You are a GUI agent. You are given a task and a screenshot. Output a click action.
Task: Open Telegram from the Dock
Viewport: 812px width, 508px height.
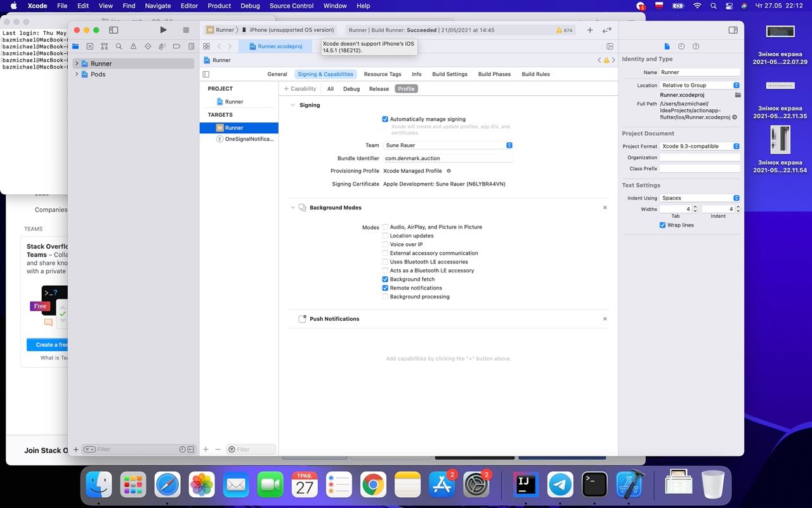pyautogui.click(x=560, y=485)
